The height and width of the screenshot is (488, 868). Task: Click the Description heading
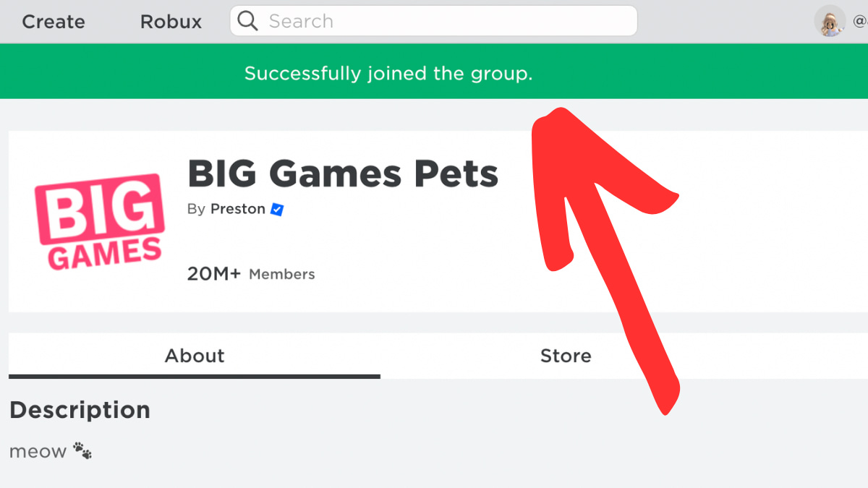[80, 409]
